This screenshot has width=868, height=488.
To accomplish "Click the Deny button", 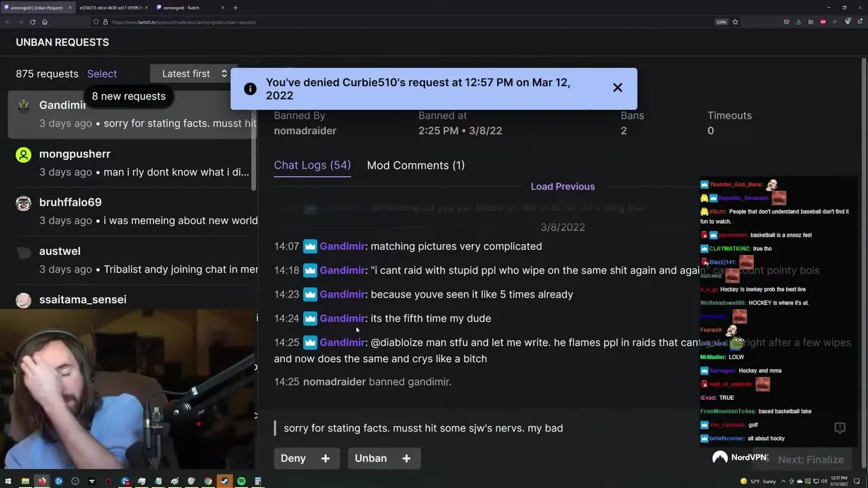I will click(294, 458).
